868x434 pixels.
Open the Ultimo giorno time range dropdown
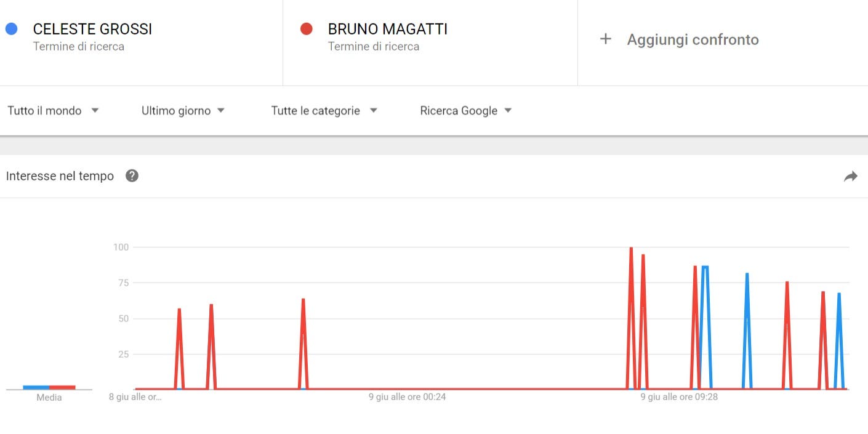pyautogui.click(x=183, y=111)
